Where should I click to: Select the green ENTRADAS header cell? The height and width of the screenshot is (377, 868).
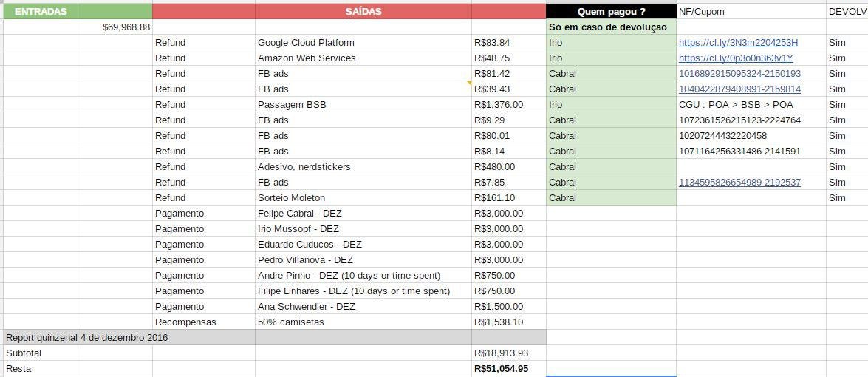tap(41, 11)
